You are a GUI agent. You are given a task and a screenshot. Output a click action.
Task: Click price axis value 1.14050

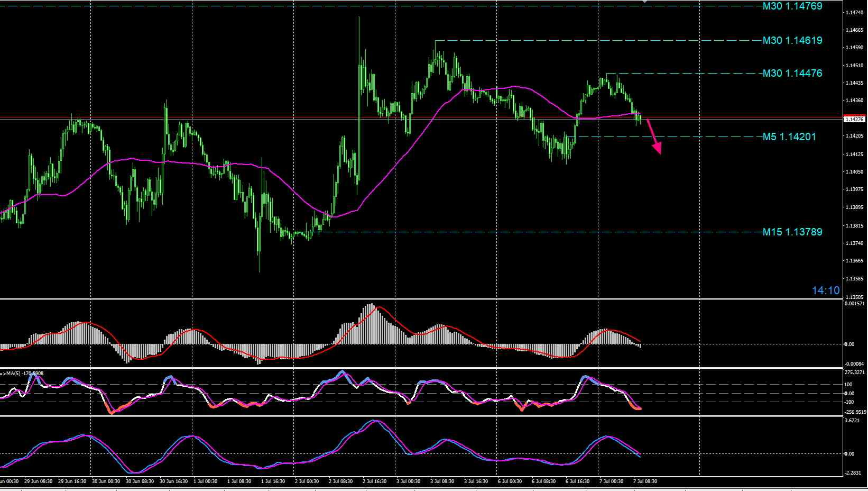pyautogui.click(x=854, y=171)
